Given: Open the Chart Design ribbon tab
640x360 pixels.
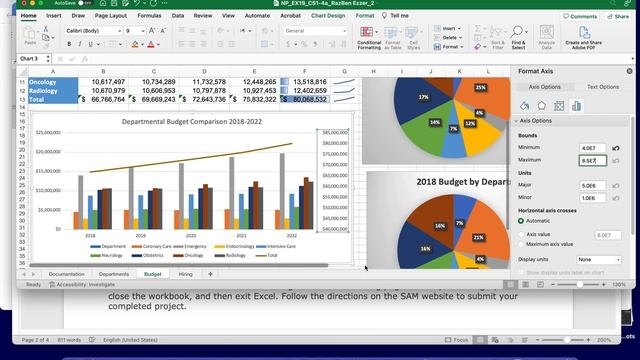Looking at the screenshot, I should [x=328, y=16].
